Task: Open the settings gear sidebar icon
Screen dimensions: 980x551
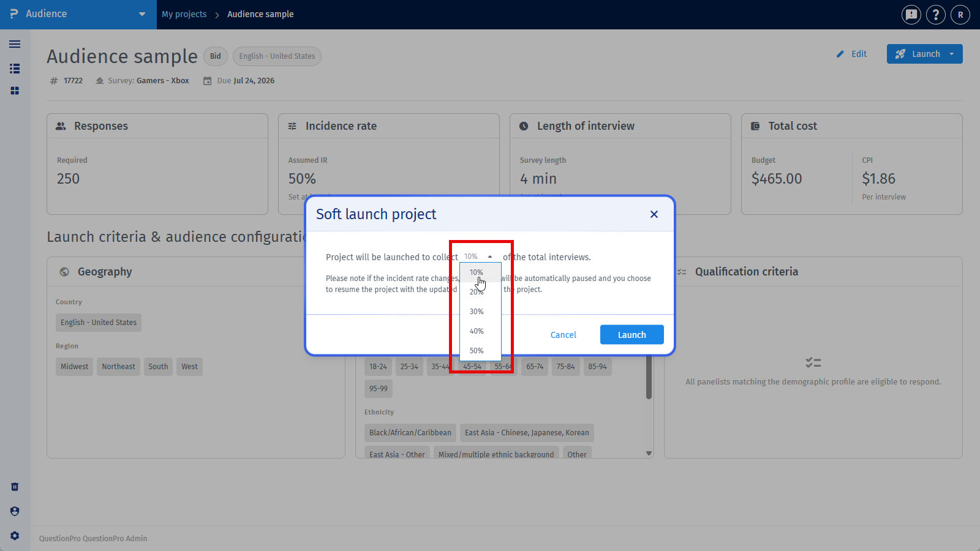Action: [x=15, y=536]
